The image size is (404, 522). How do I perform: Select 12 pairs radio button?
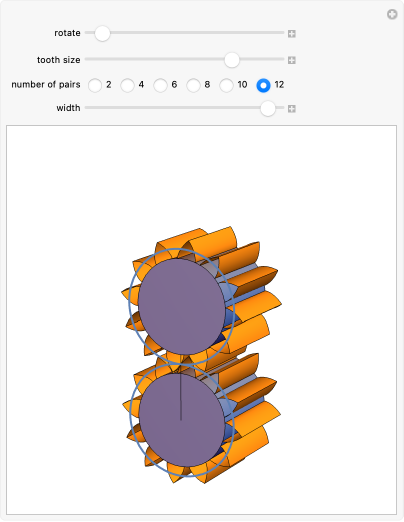tap(263, 85)
